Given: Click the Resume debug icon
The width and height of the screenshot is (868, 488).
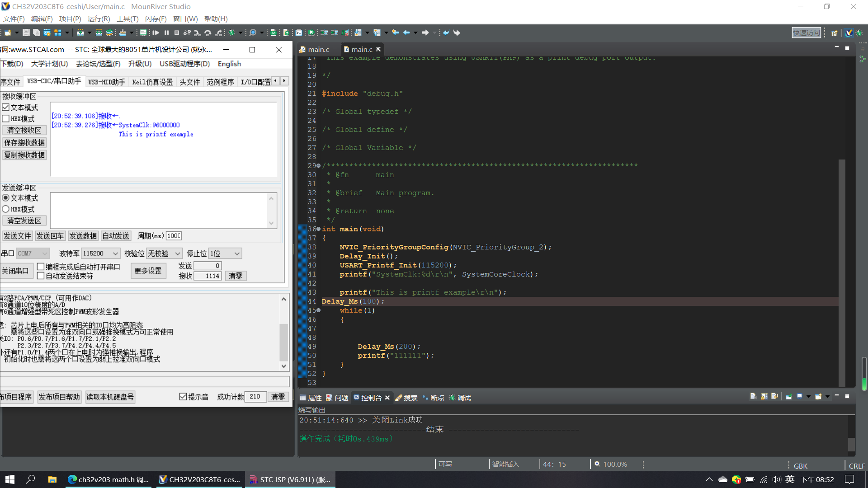Looking at the screenshot, I should coord(156,33).
